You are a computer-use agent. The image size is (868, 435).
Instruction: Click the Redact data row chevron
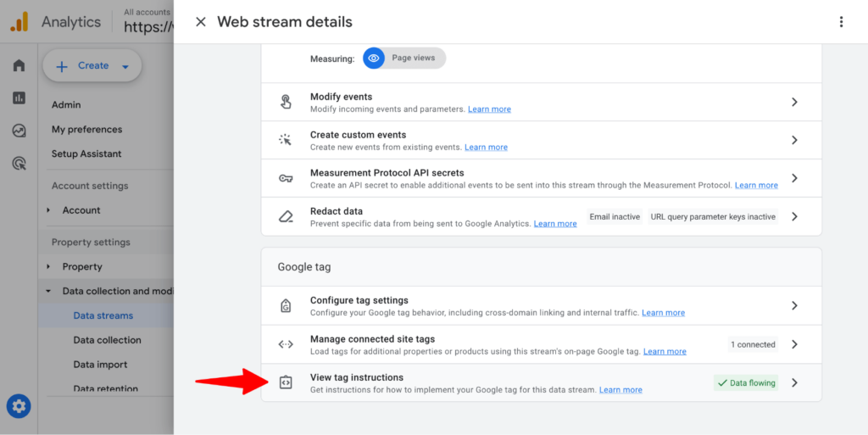[x=794, y=216]
